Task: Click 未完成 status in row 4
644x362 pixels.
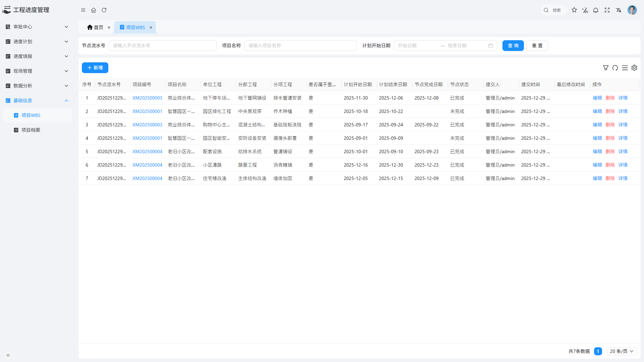Action: [x=457, y=138]
